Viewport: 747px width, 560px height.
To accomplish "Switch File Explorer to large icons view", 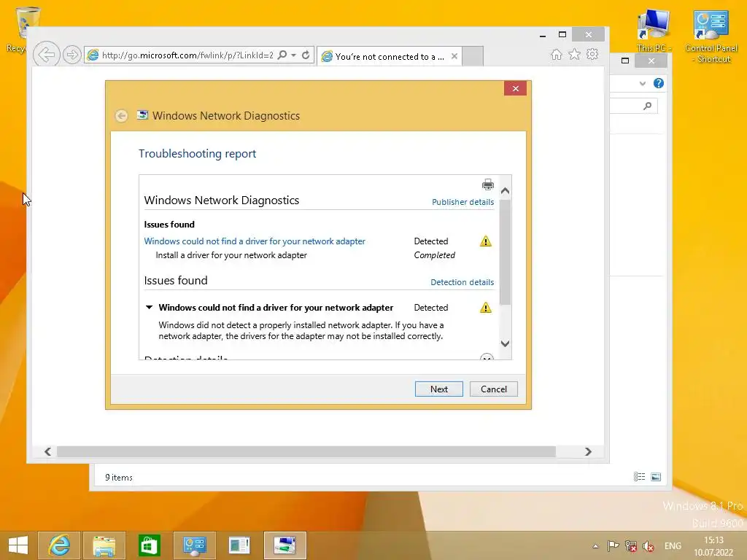I will click(x=656, y=477).
